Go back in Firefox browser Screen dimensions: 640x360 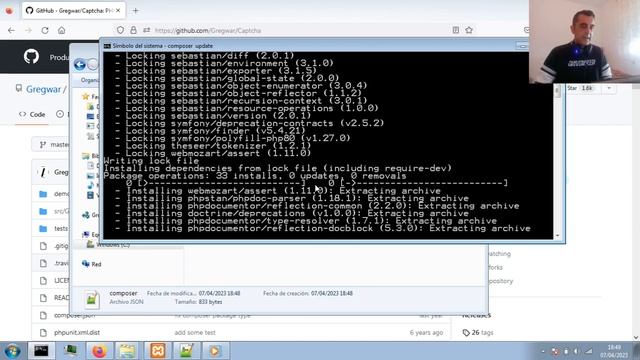[x=11, y=30]
